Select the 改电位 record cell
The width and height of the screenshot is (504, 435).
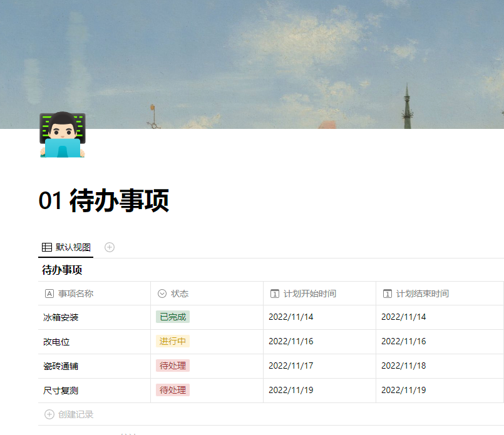pyautogui.click(x=94, y=342)
